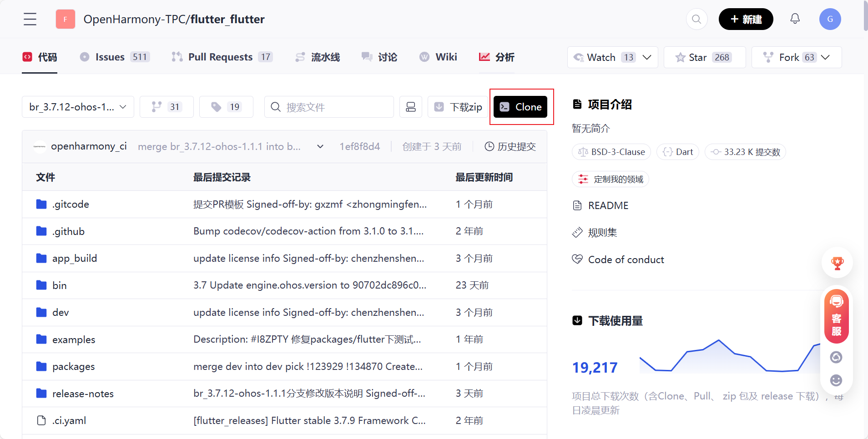
Task: Open the examples folder
Action: pos(74,339)
